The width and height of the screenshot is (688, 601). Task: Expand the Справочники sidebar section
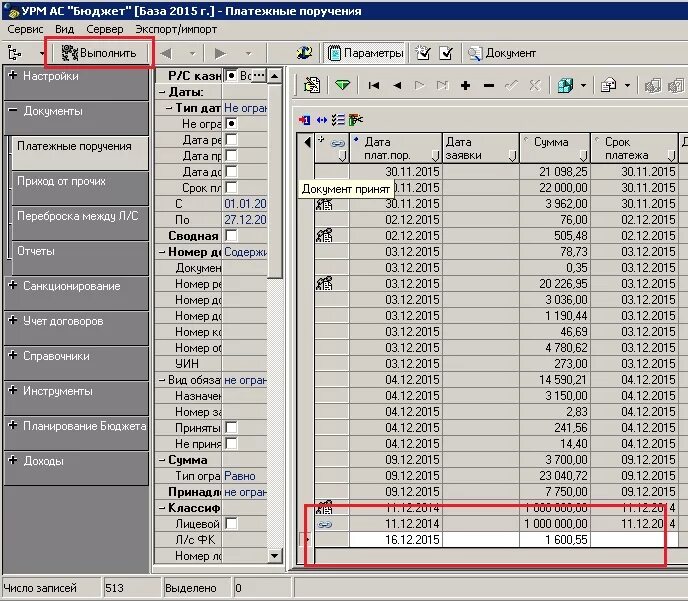tap(13, 355)
